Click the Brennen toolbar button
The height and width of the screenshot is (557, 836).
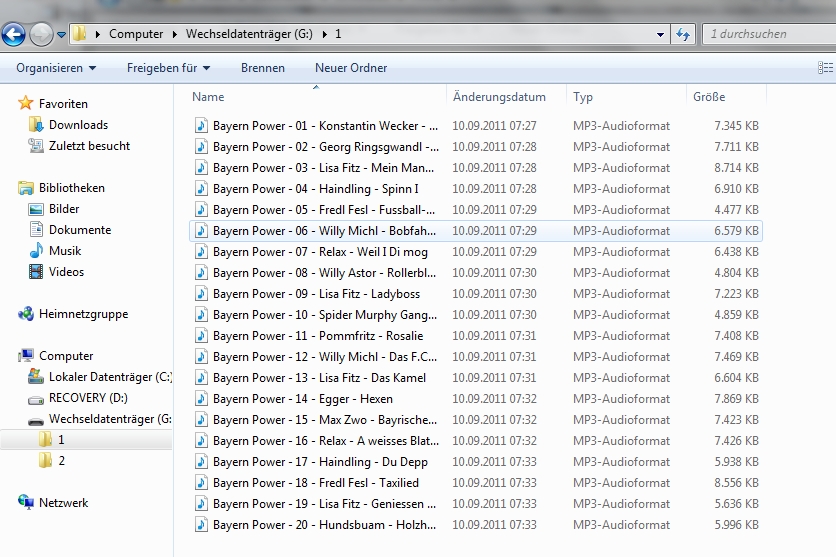pyautogui.click(x=263, y=68)
